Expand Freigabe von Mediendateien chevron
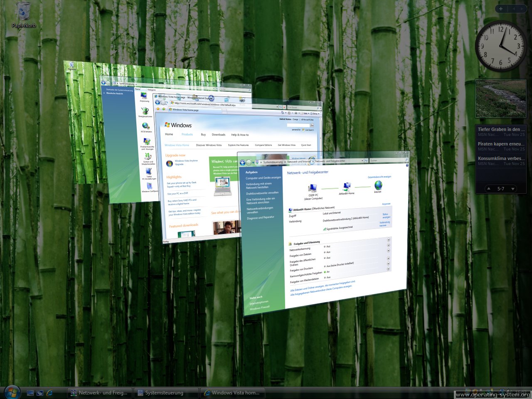Image resolution: width=532 pixels, height=399 pixels. [x=389, y=269]
